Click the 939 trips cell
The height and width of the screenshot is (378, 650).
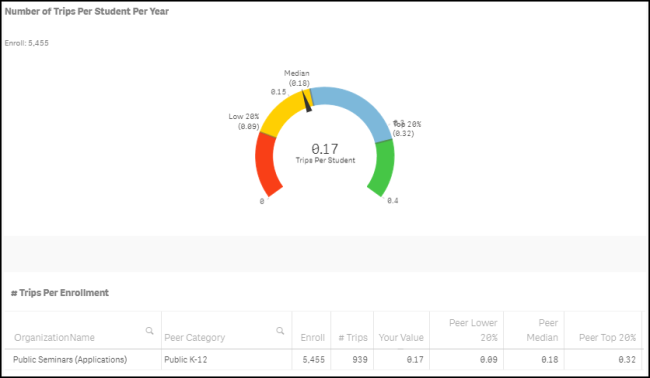360,359
